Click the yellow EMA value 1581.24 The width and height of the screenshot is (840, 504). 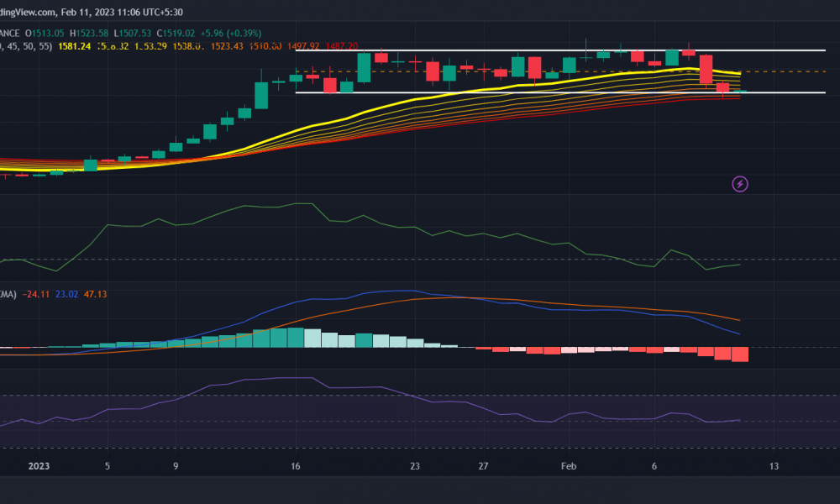coord(75,46)
